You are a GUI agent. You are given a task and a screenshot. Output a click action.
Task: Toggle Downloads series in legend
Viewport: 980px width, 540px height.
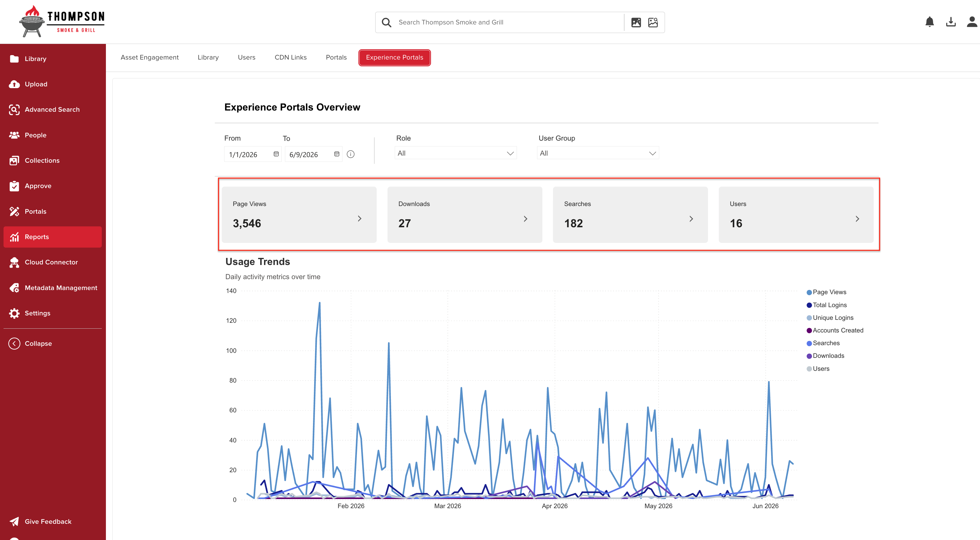tap(825, 356)
